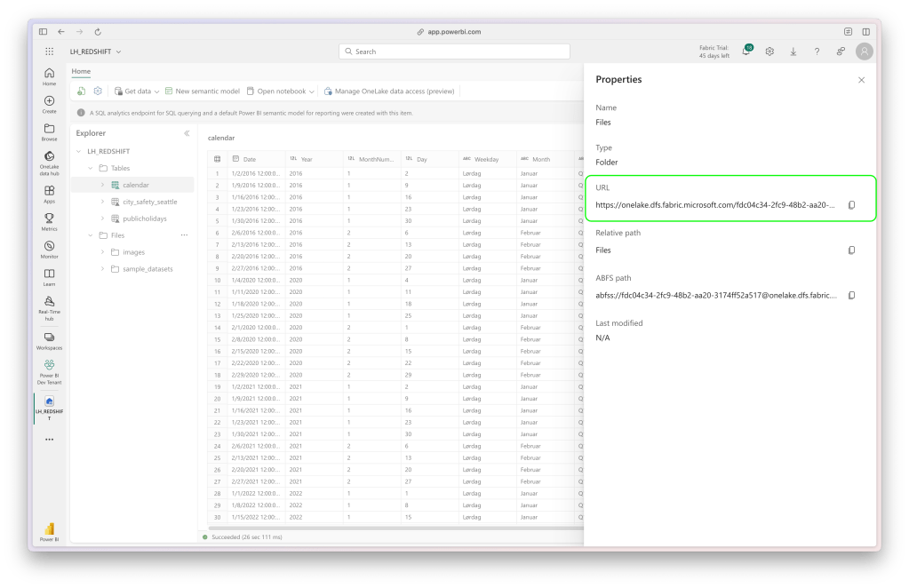Open the notifications bell

(x=746, y=52)
